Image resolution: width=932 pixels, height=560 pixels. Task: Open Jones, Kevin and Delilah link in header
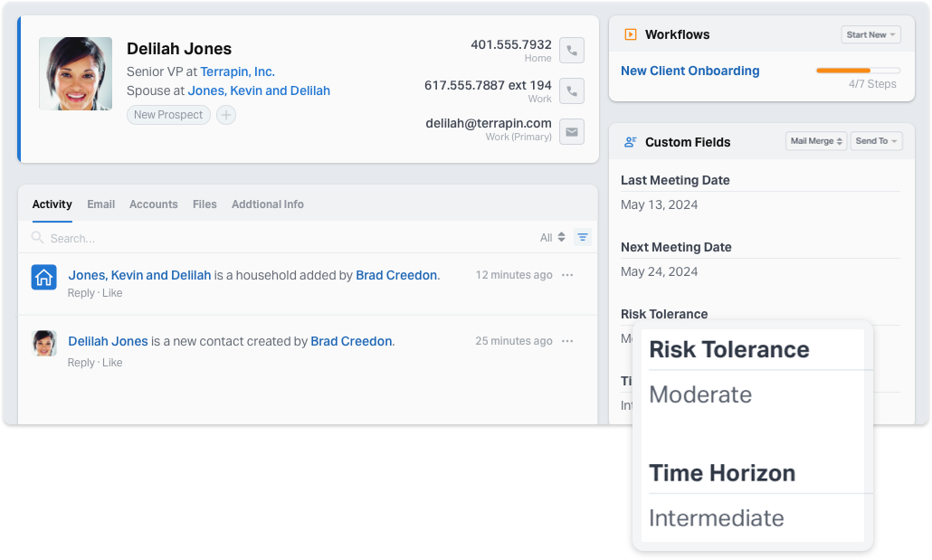pyautogui.click(x=259, y=90)
